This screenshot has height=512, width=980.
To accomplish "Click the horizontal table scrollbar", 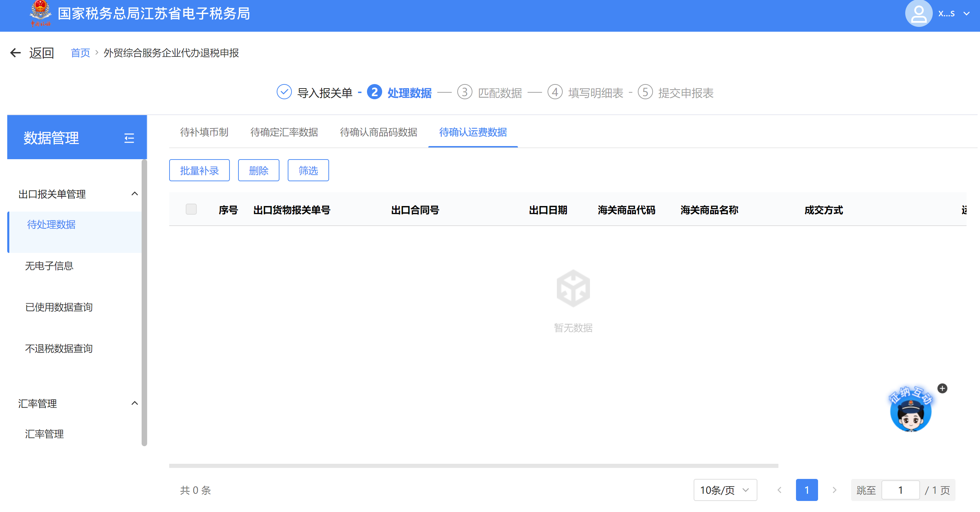I will 473,465.
